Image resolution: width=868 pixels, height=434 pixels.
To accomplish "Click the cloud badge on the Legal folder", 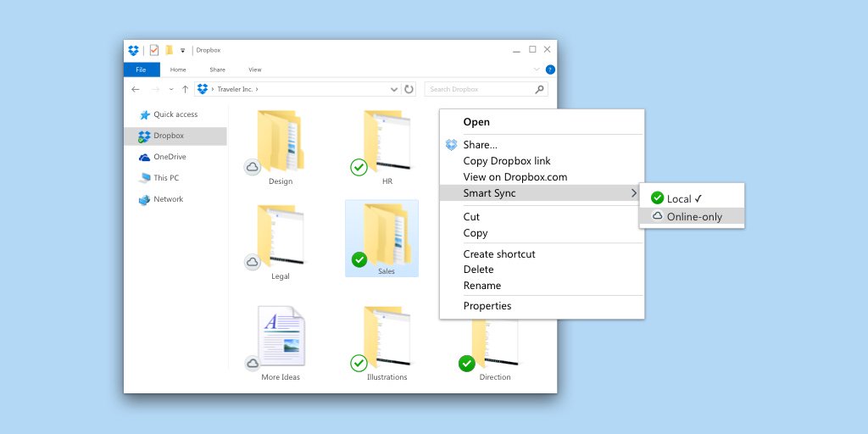I will click(253, 262).
